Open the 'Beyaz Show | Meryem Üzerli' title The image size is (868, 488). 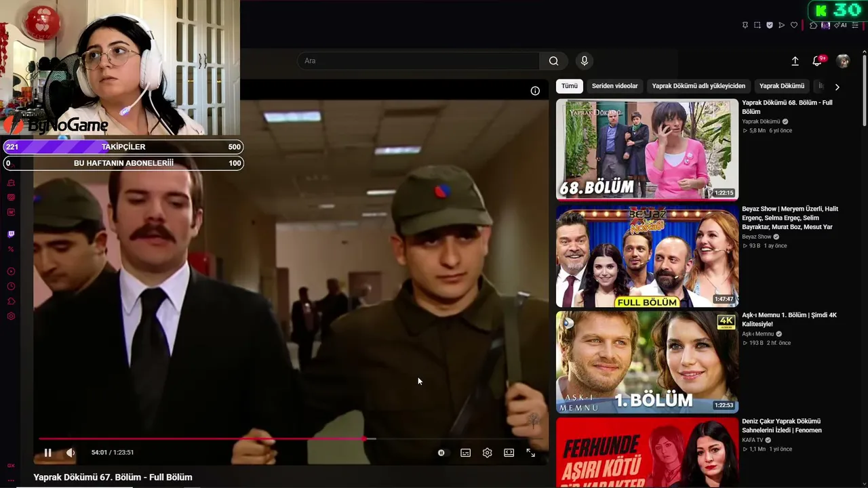(x=790, y=218)
